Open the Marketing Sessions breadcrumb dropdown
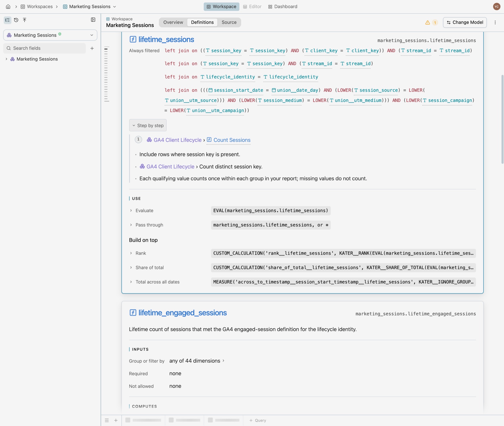Image resolution: width=504 pixels, height=426 pixels. tap(90, 6)
